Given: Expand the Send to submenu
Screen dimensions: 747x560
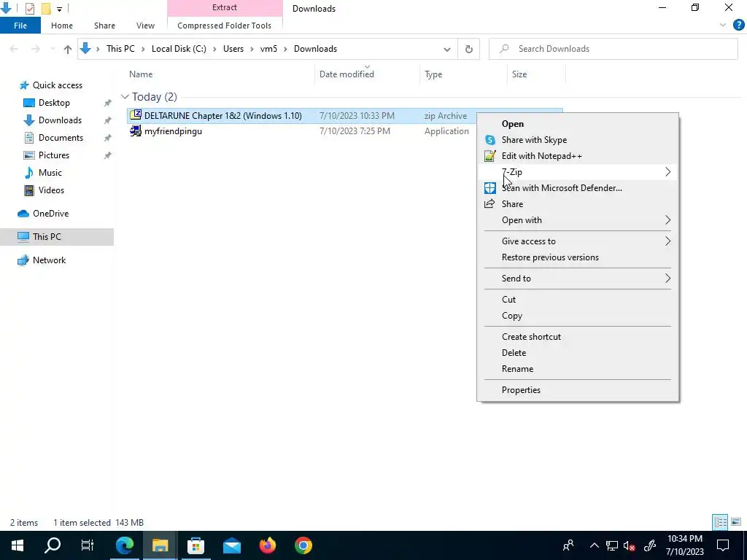Looking at the screenshot, I should [x=578, y=279].
